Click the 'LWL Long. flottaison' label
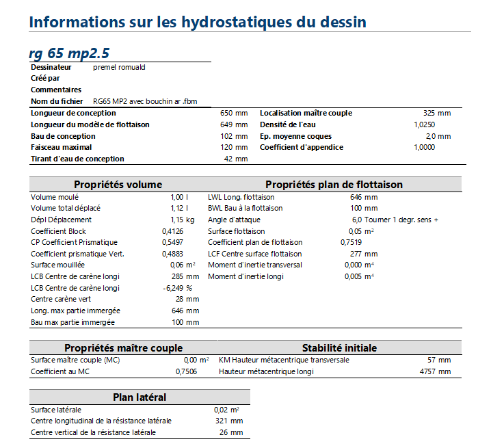The height and width of the screenshot is (448, 491). [241, 198]
